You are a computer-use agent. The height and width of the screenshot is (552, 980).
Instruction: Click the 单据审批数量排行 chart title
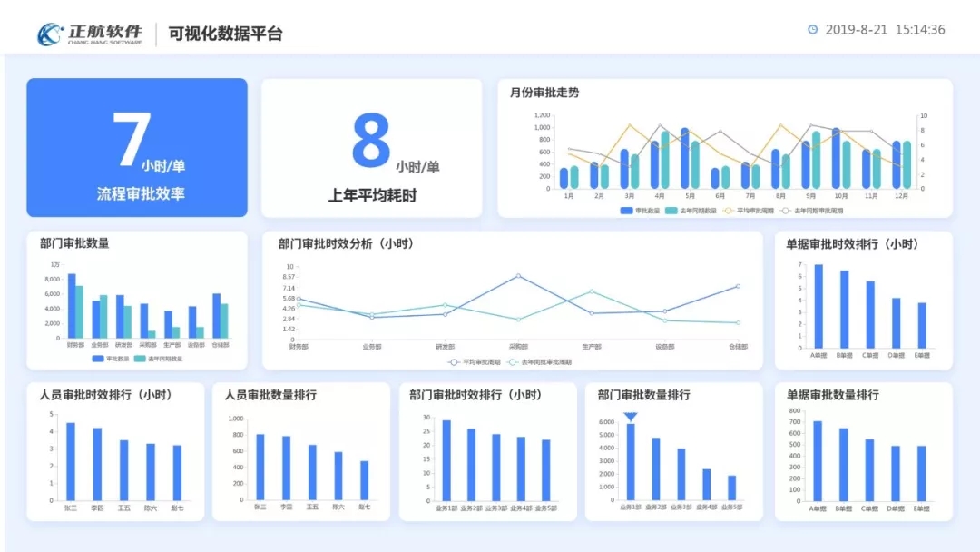(832, 395)
